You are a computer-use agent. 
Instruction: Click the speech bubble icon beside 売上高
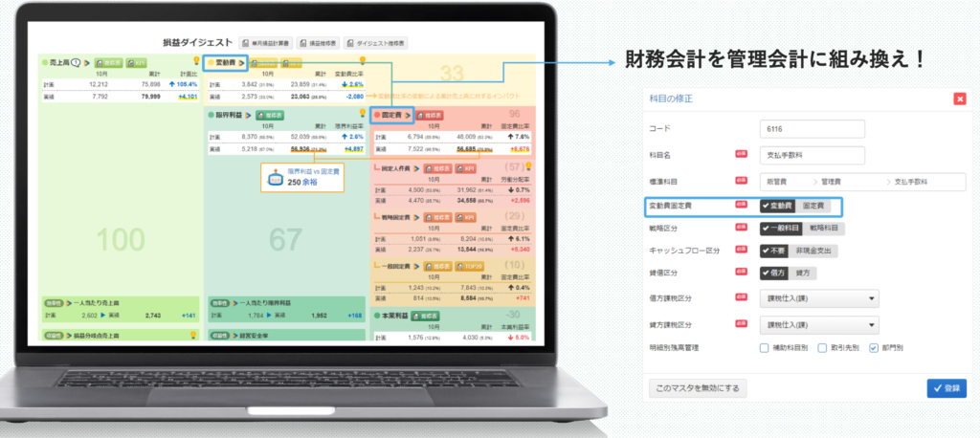coord(74,63)
